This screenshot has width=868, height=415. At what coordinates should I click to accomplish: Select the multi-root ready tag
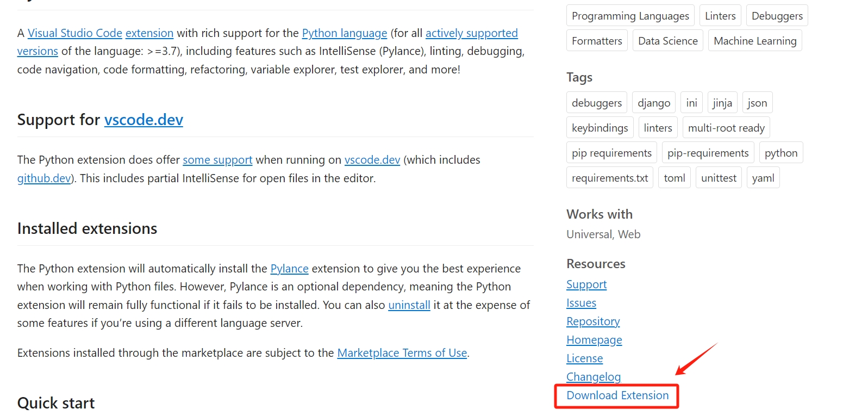[x=726, y=128]
